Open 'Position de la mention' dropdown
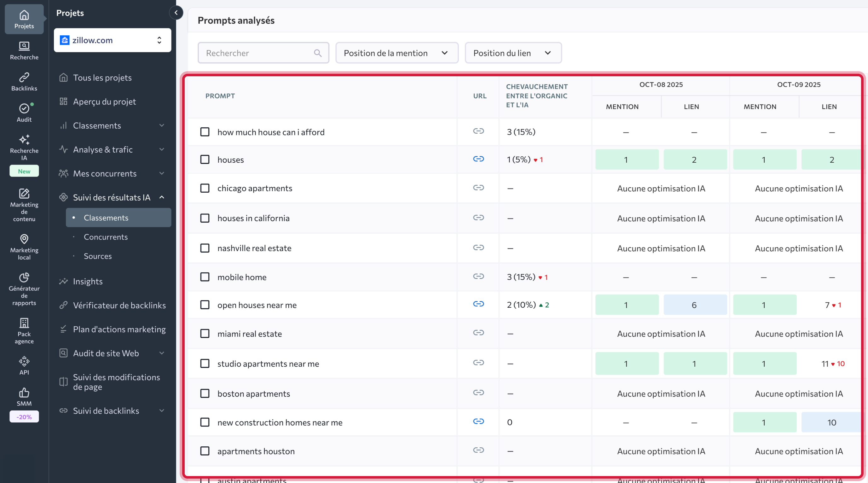The width and height of the screenshot is (868, 483). 396,53
